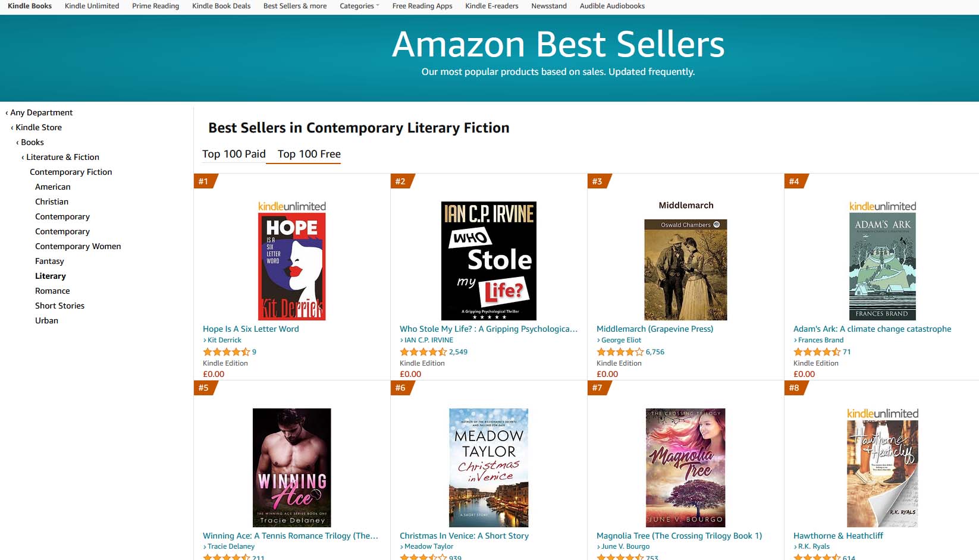
Task: Click the Christmas in Venice cover
Action: pos(488,467)
